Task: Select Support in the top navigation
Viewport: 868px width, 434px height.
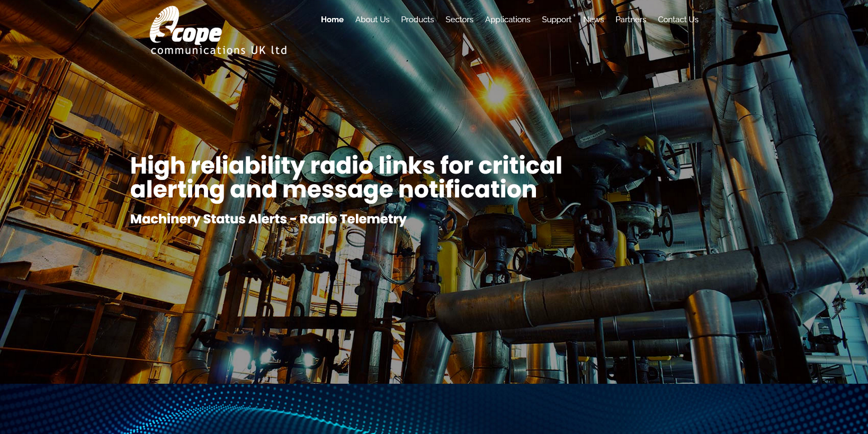Action: coord(556,20)
